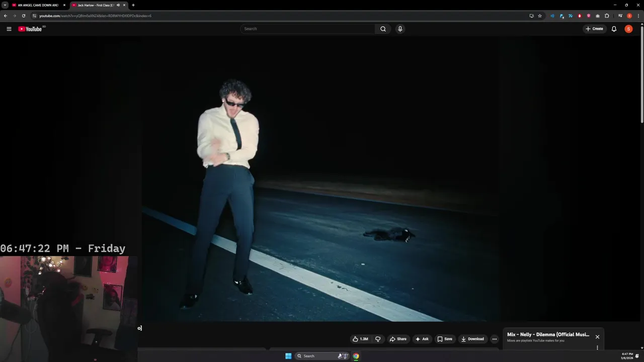This screenshot has height=362, width=644.
Task: Install app icon in address bar
Action: (x=531, y=16)
